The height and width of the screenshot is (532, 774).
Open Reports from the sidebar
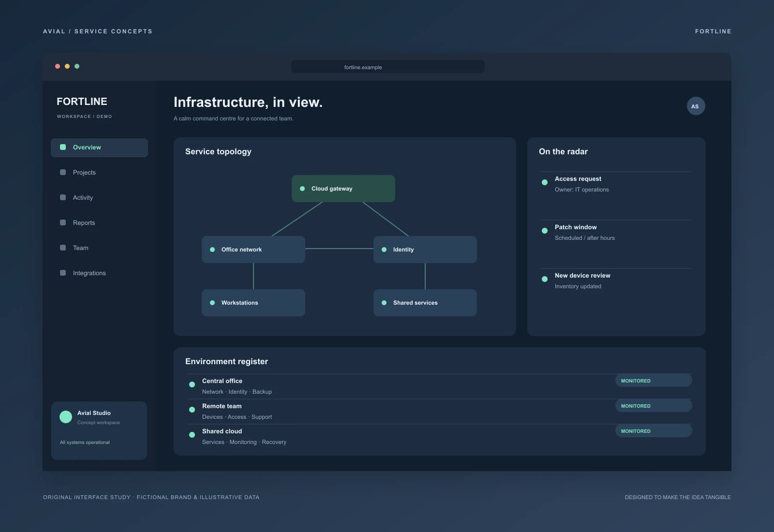tap(99, 223)
